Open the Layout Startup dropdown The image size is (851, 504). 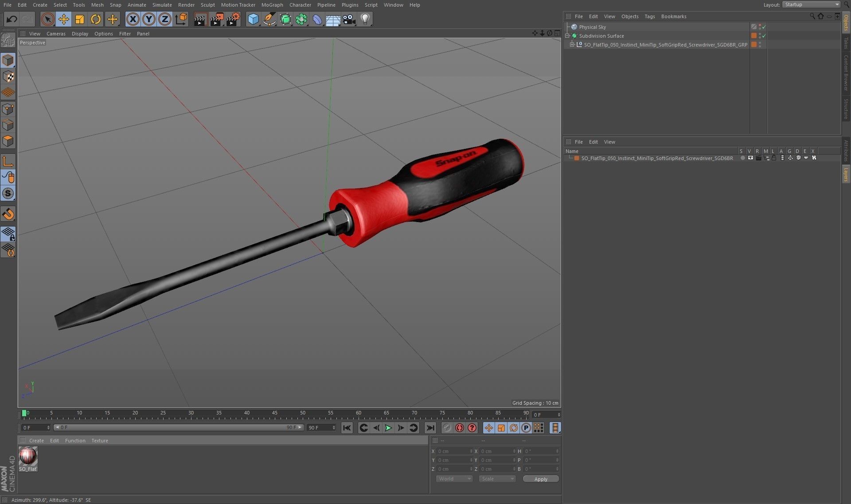tap(811, 4)
